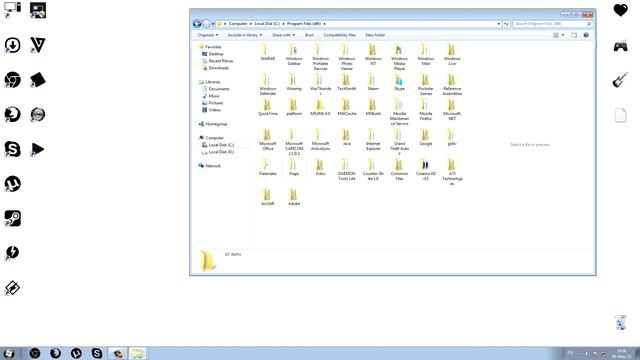The width and height of the screenshot is (640, 360).
Task: Open the recent pages dropdown arrow
Action: pos(213,24)
